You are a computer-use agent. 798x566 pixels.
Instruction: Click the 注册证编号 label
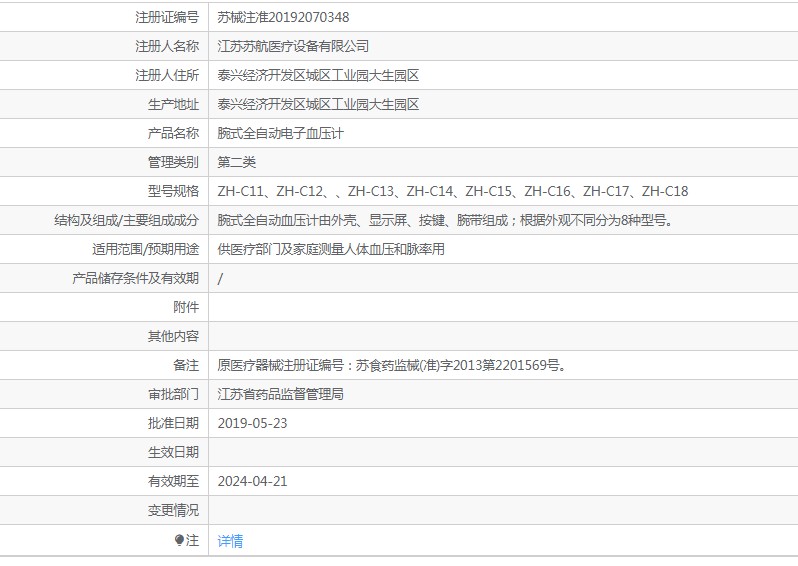pos(167,17)
